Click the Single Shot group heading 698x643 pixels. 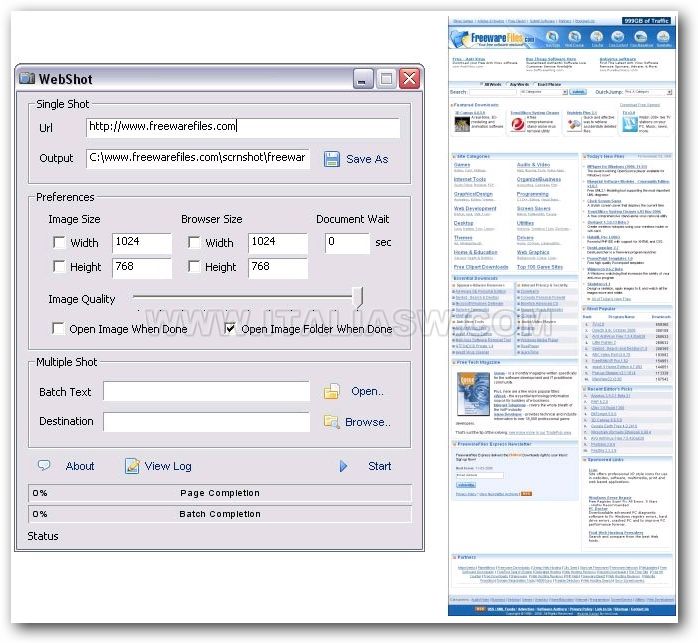pyautogui.click(x=62, y=104)
